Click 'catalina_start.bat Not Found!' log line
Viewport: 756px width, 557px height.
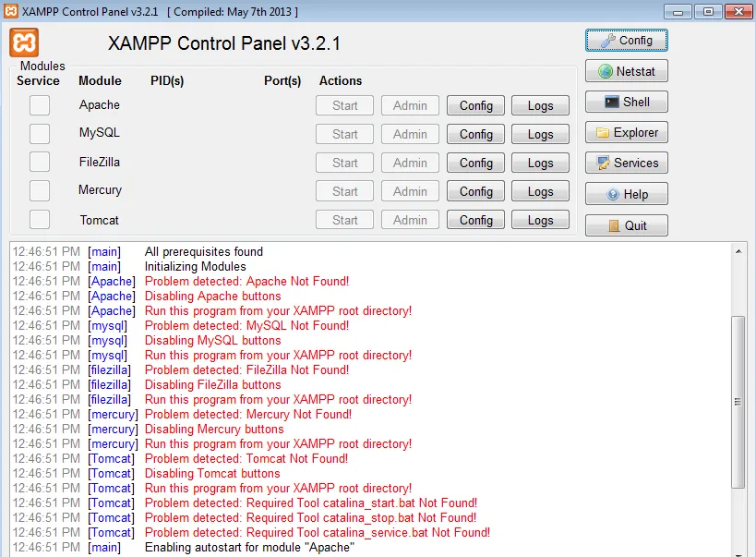click(311, 503)
